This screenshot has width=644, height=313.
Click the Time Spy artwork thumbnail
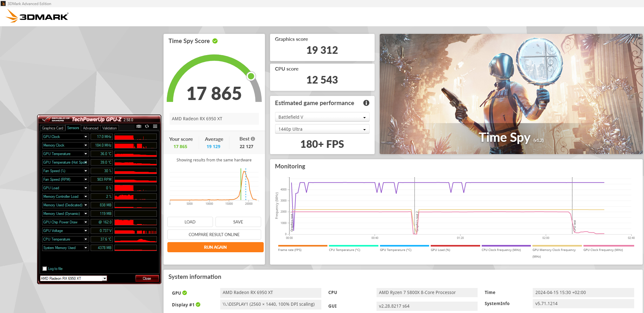pos(511,94)
